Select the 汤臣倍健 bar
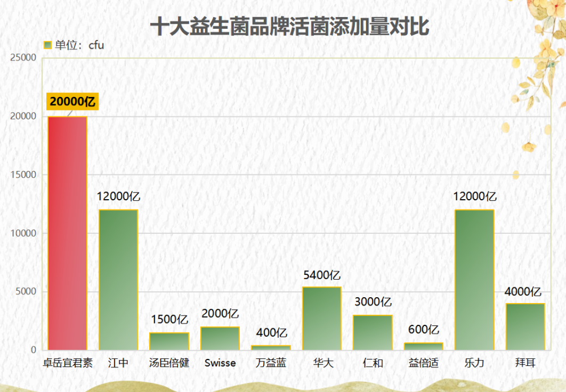The height and width of the screenshot is (392, 566). [169, 341]
